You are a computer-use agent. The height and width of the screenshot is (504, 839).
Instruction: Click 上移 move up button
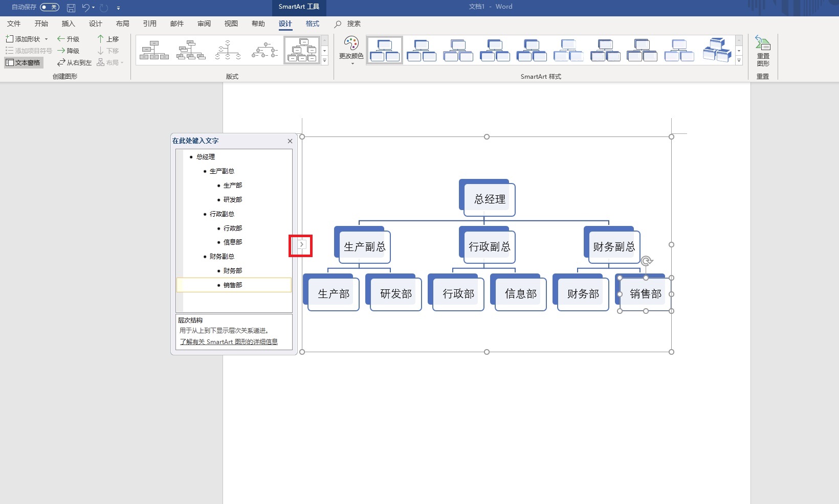point(108,39)
